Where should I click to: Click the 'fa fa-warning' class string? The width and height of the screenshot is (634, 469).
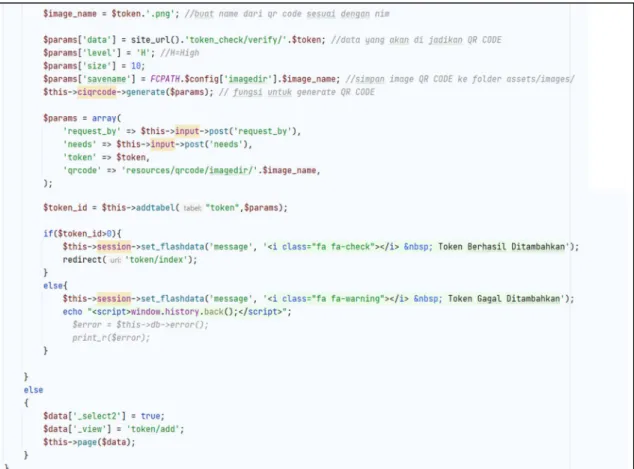coord(350,298)
